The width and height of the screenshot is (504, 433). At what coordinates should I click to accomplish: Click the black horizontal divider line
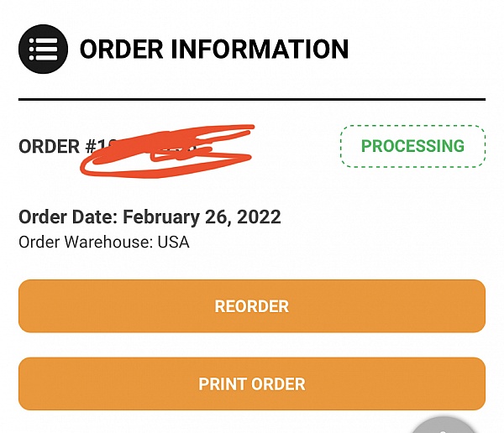pos(252,100)
